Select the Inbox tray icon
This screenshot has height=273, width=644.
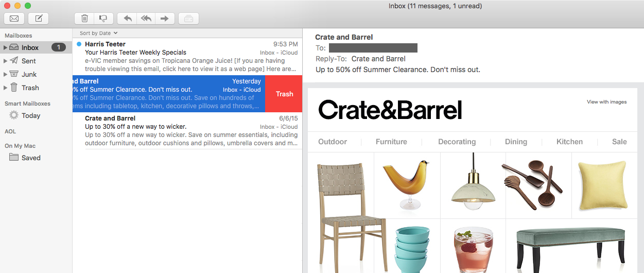(14, 47)
